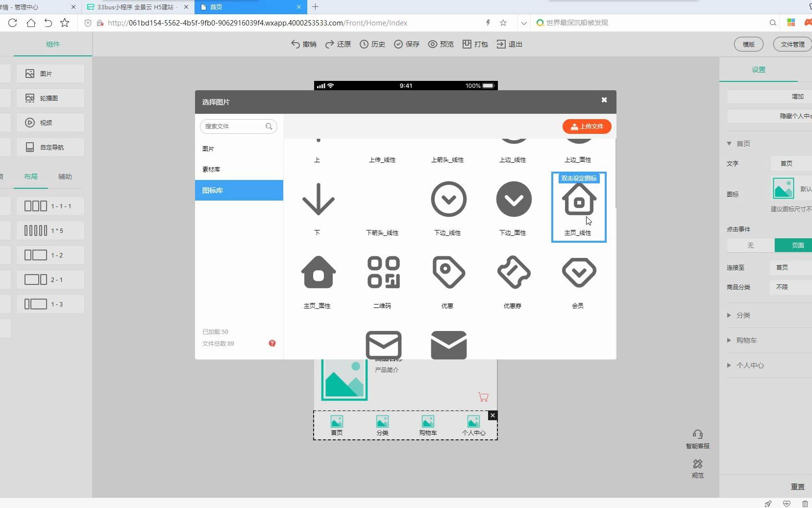The height and width of the screenshot is (508, 812).
Task: Pick the 会员 member icon
Action: (x=579, y=272)
